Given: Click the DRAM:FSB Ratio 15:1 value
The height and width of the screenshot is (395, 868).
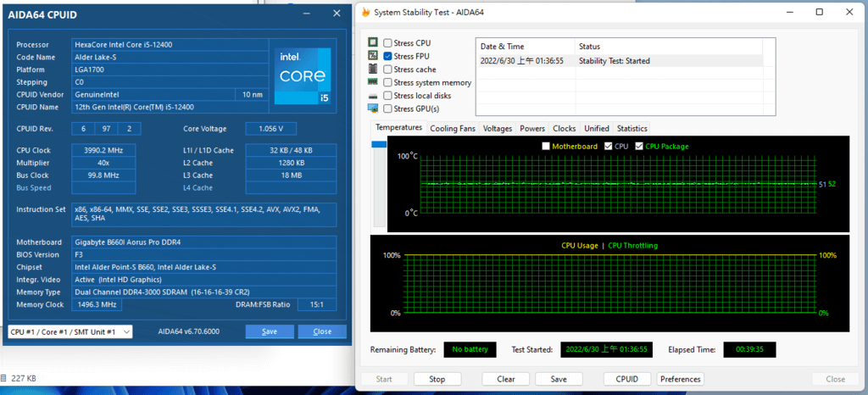Looking at the screenshot, I should [317, 305].
